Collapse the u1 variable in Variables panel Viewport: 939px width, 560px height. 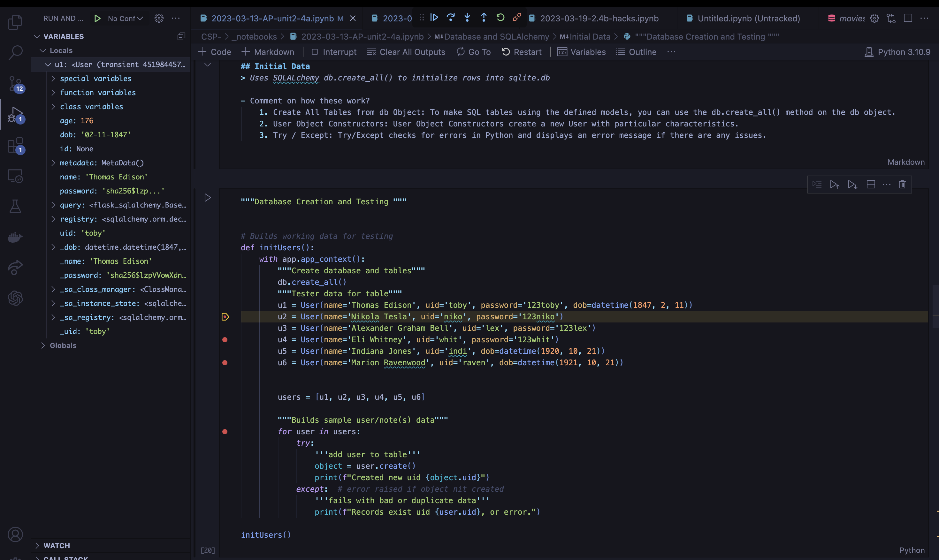[x=48, y=64]
